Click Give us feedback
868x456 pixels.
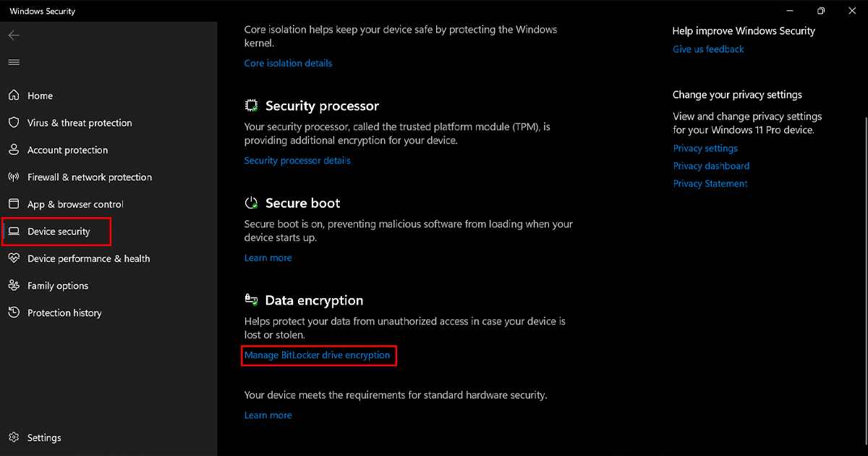[708, 48]
